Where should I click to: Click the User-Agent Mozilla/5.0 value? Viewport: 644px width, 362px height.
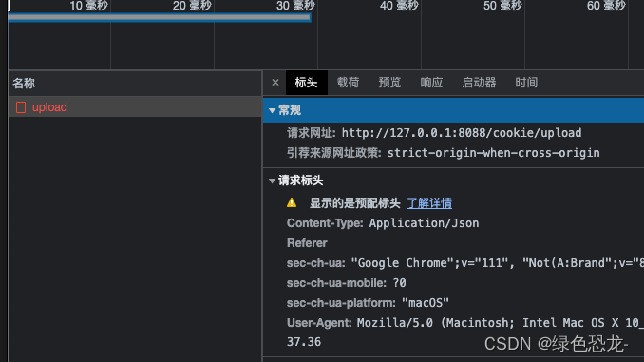[501, 323]
